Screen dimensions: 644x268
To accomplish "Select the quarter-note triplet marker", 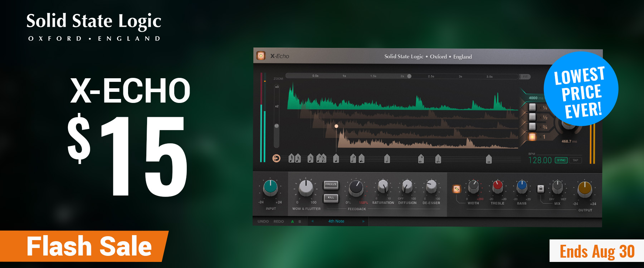I will point(319,158).
